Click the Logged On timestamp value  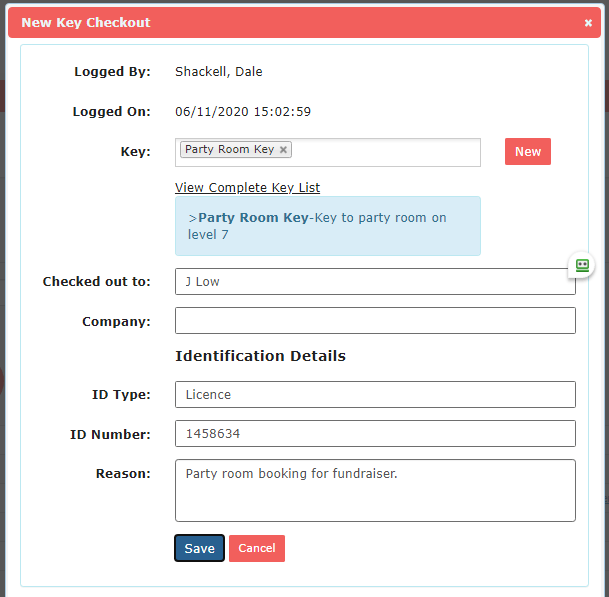tap(242, 112)
